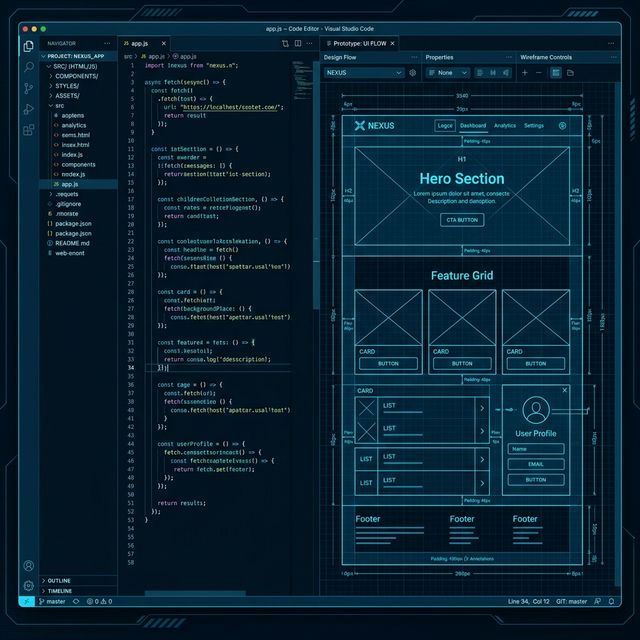This screenshot has height=640, width=640.
Task: Toggle the align-right button in Properties toolbar
Action: point(506,73)
